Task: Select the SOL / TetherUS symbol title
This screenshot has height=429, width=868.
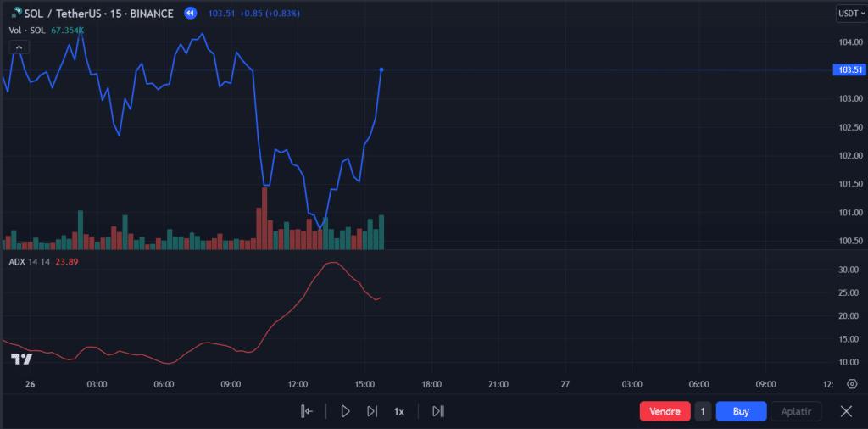Action: click(98, 13)
